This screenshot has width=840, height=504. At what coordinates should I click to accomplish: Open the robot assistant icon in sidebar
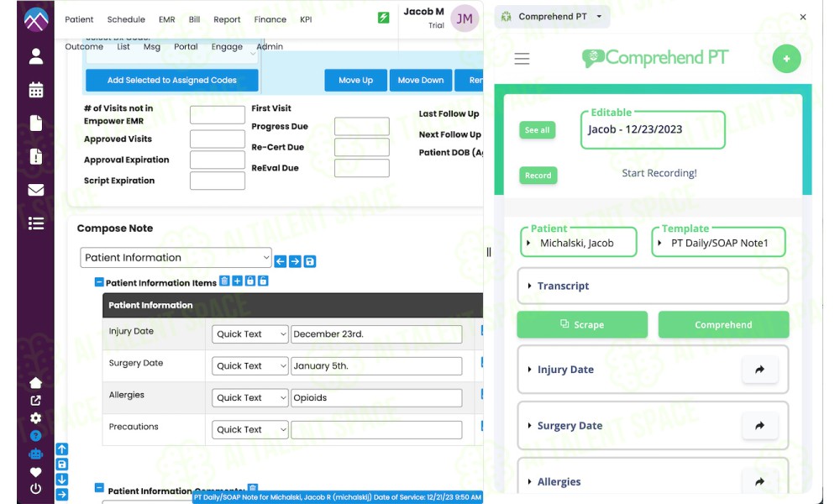pos(35,454)
